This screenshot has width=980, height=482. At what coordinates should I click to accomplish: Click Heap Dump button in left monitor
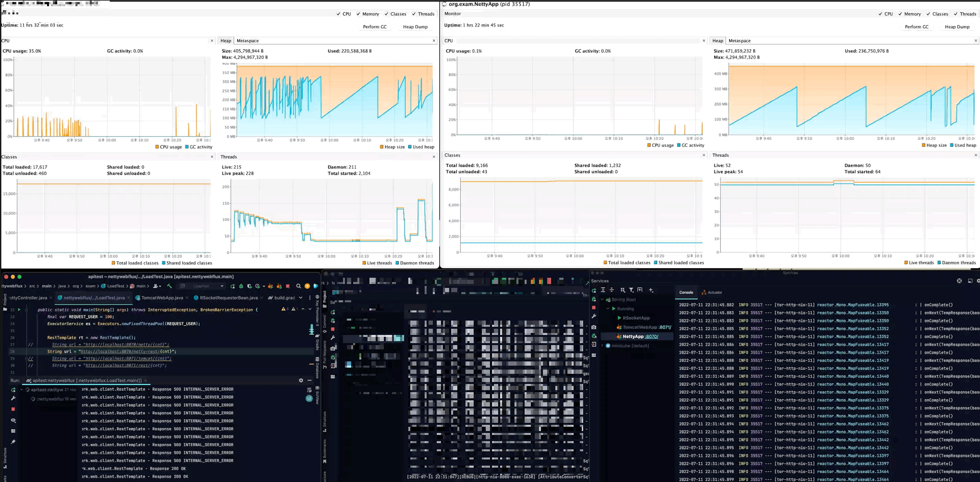click(x=415, y=26)
